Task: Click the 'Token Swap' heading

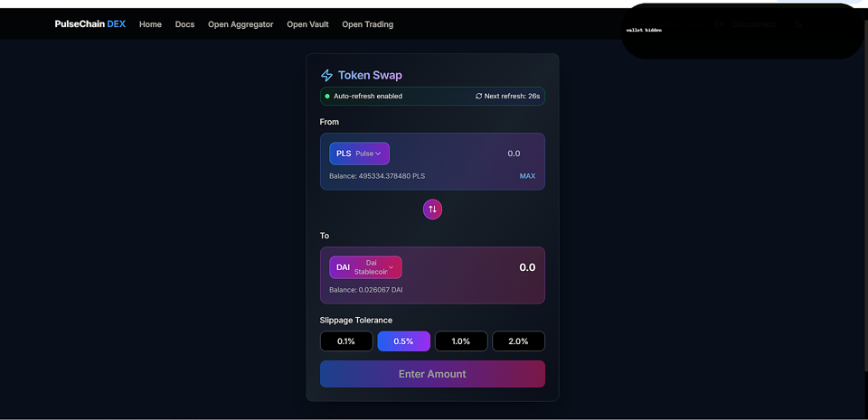Action: pos(370,75)
